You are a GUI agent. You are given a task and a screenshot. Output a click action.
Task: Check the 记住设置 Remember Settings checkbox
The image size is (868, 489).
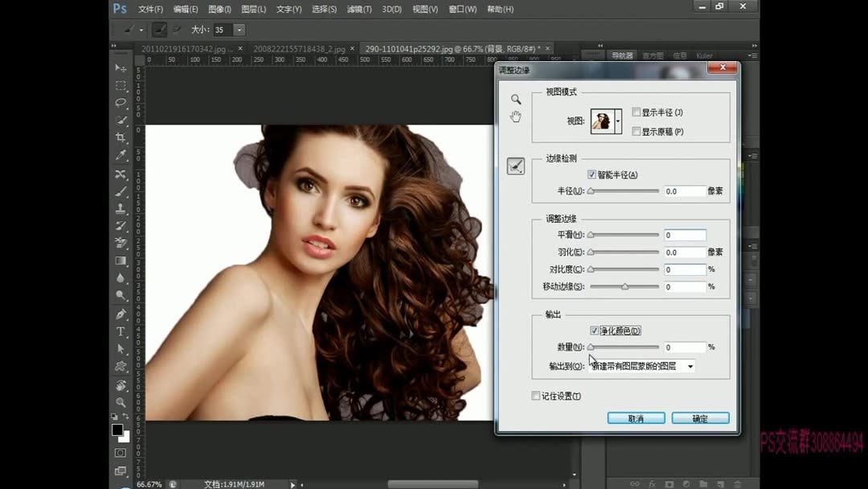coord(534,396)
